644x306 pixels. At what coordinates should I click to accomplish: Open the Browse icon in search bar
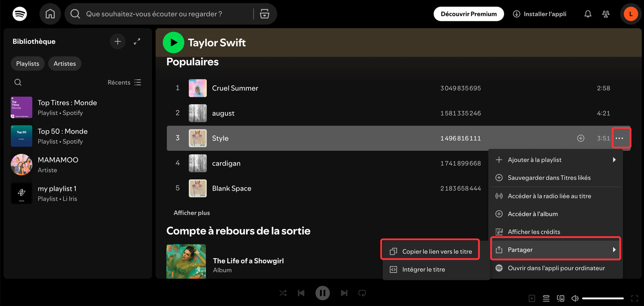[x=265, y=14]
